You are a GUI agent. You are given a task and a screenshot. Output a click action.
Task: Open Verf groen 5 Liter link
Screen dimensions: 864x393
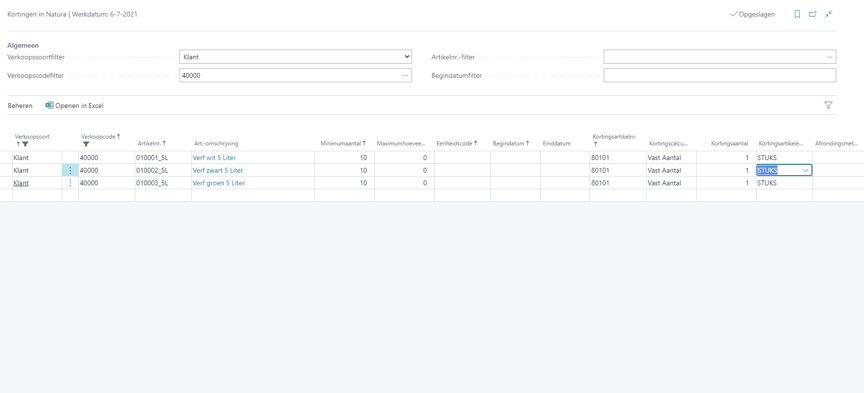(219, 183)
